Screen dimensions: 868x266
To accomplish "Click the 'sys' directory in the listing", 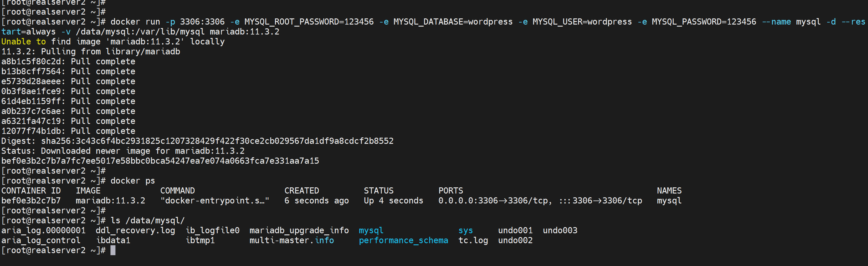I will point(465,230).
